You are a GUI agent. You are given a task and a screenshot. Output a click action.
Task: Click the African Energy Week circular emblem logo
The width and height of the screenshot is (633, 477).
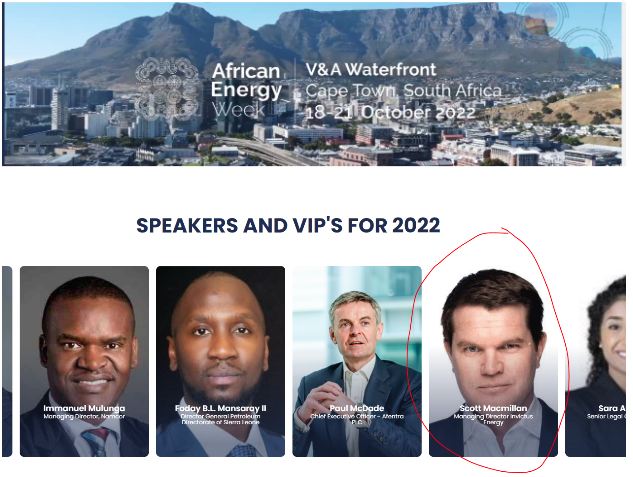click(x=168, y=89)
